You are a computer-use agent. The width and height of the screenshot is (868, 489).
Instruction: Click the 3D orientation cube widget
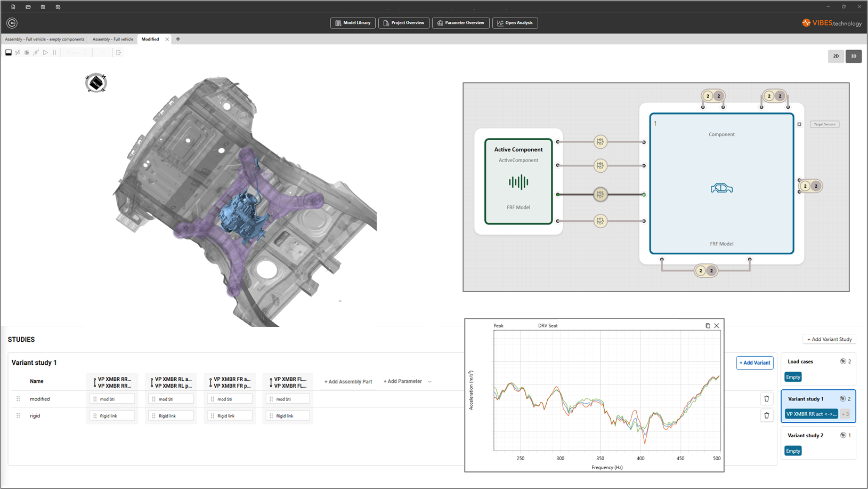click(96, 83)
